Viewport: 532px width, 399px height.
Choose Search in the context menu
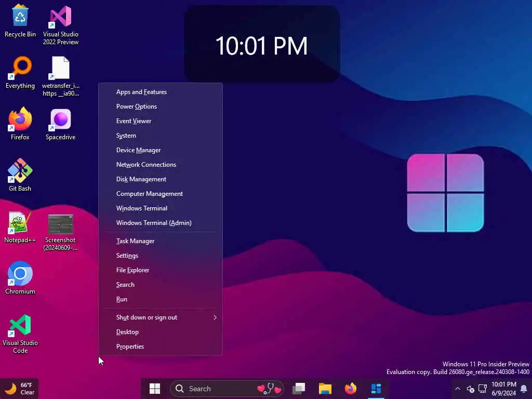pyautogui.click(x=161, y=285)
